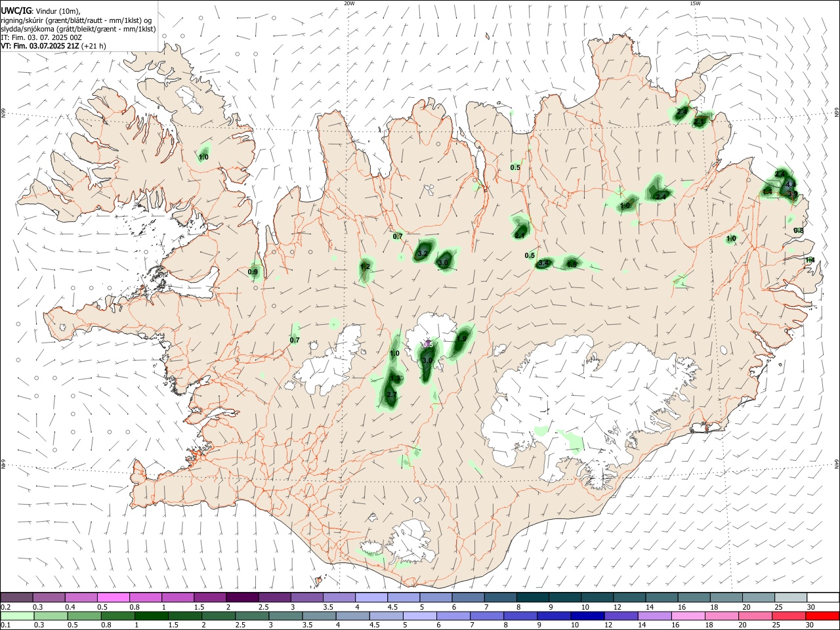Click the pale lavender 4 mm snow swatch
Image resolution: width=840 pixels, height=630 pixels.
pos(371,597)
